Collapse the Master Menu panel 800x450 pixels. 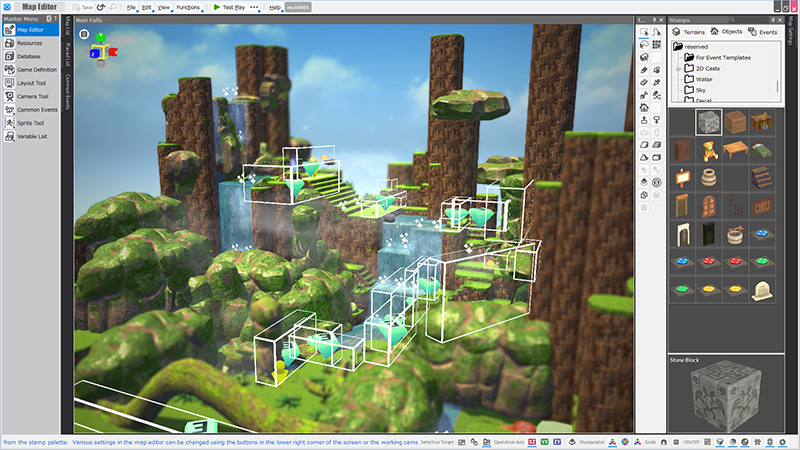[49, 18]
